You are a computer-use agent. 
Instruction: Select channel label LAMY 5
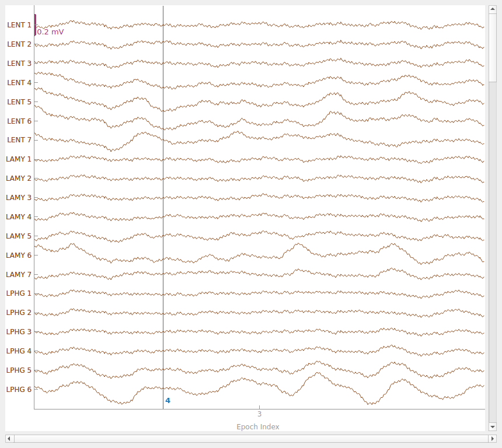19,236
